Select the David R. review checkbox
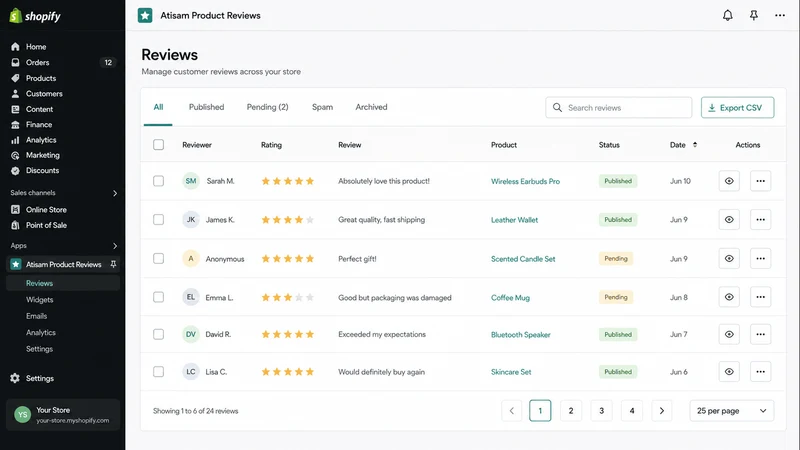The image size is (800, 450). [x=159, y=334]
